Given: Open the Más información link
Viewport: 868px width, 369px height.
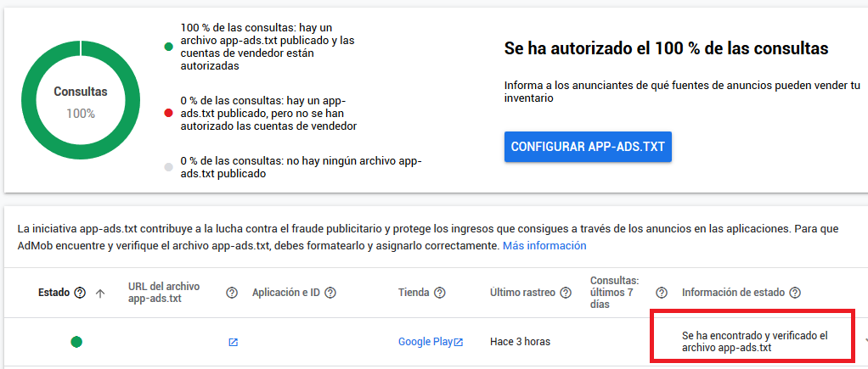Looking at the screenshot, I should 544,245.
